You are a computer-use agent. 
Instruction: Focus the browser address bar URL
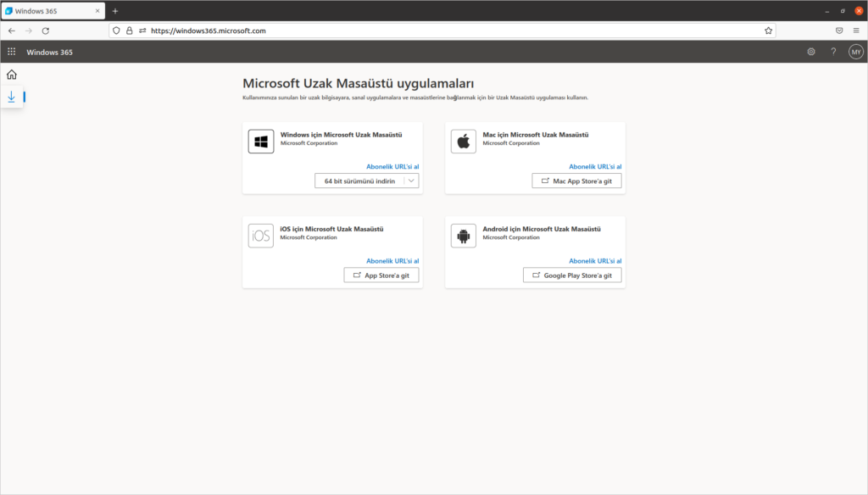[442, 31]
